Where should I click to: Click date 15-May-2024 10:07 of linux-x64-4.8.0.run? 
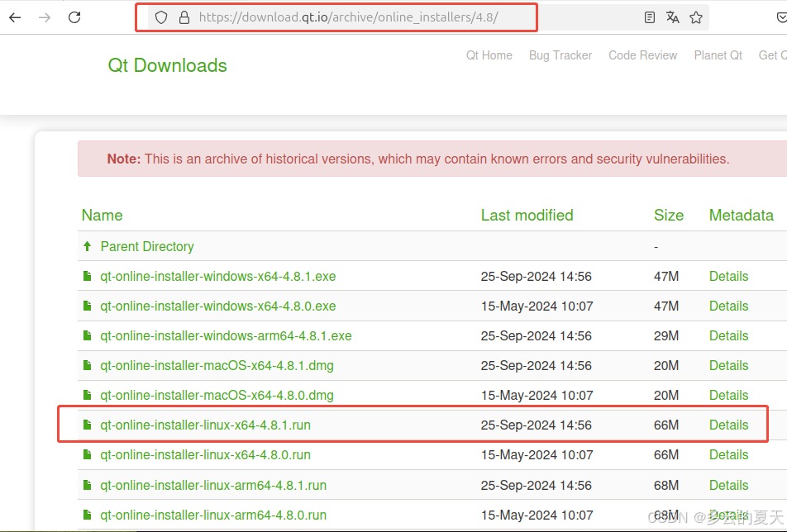(x=537, y=455)
